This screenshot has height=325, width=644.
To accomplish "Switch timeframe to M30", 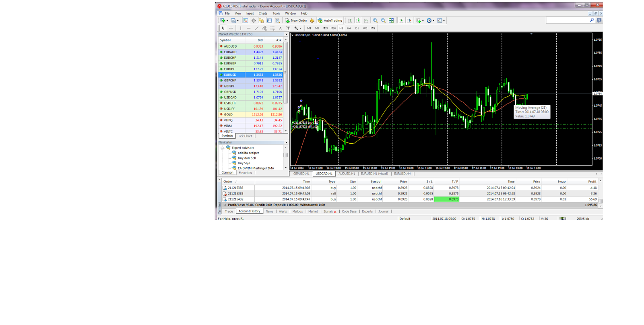I will click(x=333, y=28).
